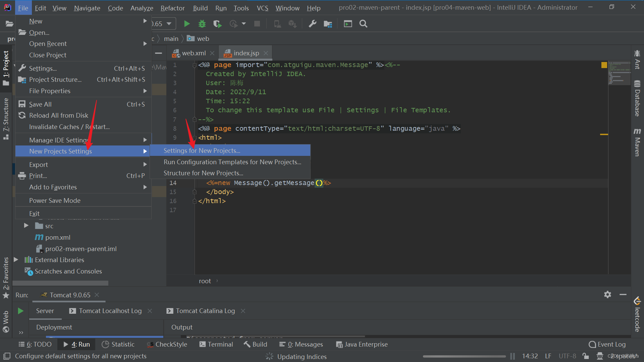Image resolution: width=644 pixels, height=362 pixels.
Task: Open Project Structure toolbar icon
Action: pyautogui.click(x=328, y=24)
